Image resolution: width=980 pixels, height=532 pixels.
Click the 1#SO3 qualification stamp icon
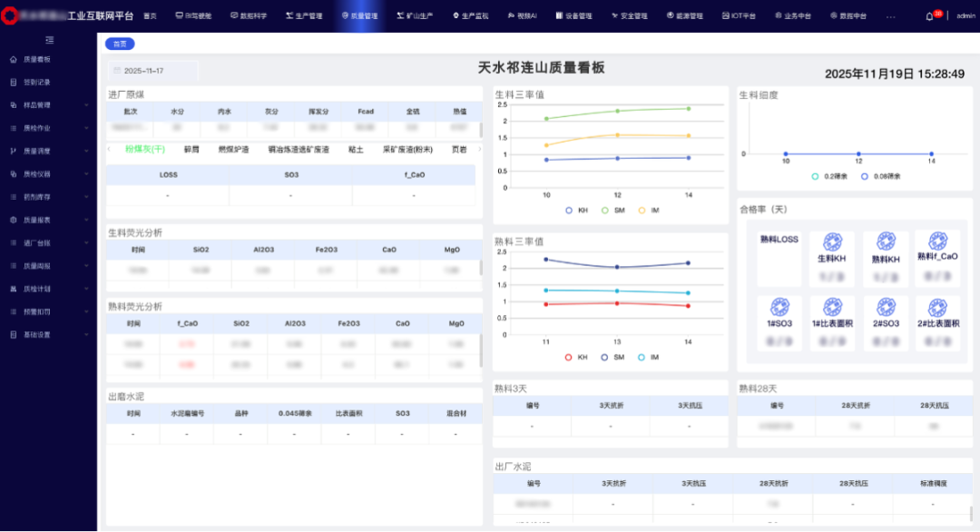click(x=779, y=307)
